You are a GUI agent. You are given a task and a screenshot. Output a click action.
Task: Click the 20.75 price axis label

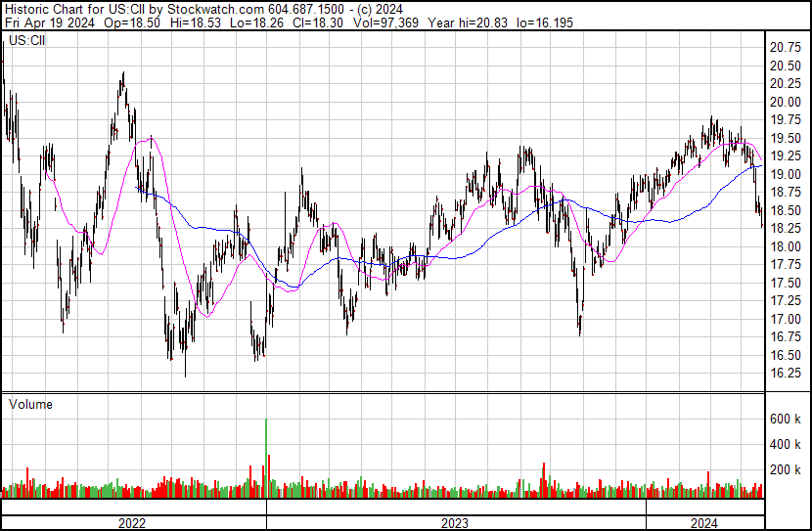point(787,47)
